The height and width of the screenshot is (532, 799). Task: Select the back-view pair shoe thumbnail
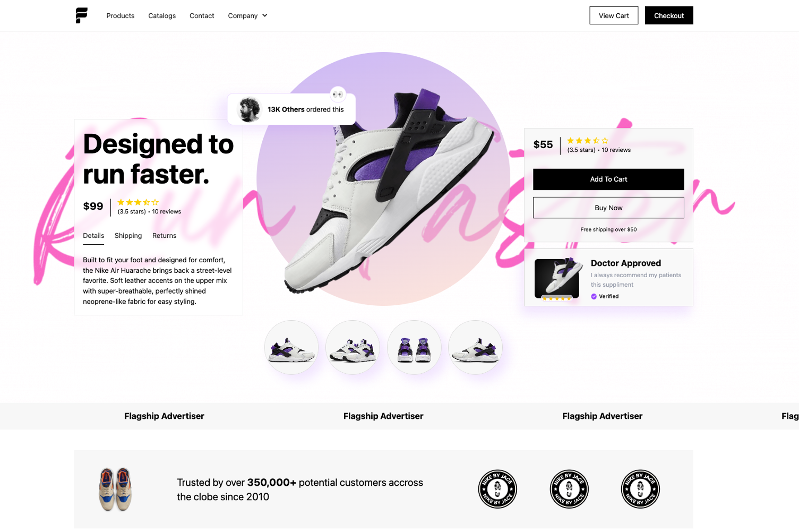414,347
